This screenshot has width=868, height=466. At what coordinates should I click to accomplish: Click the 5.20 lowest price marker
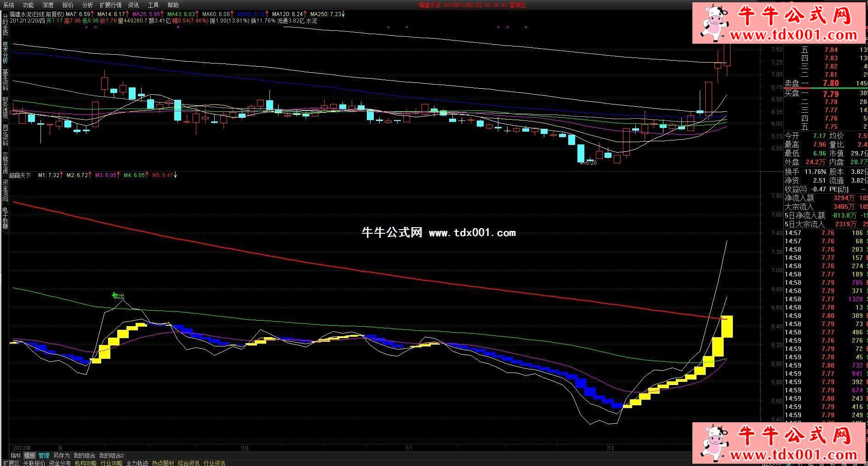click(589, 163)
